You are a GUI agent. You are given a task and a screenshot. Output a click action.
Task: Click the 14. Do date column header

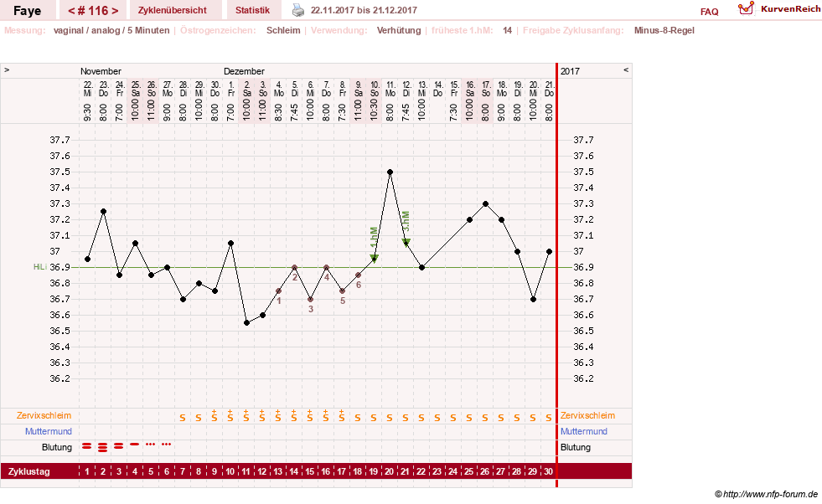(437, 89)
